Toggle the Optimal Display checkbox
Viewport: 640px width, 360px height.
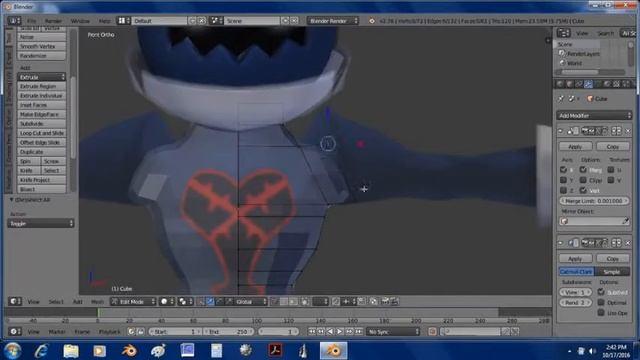point(601,302)
